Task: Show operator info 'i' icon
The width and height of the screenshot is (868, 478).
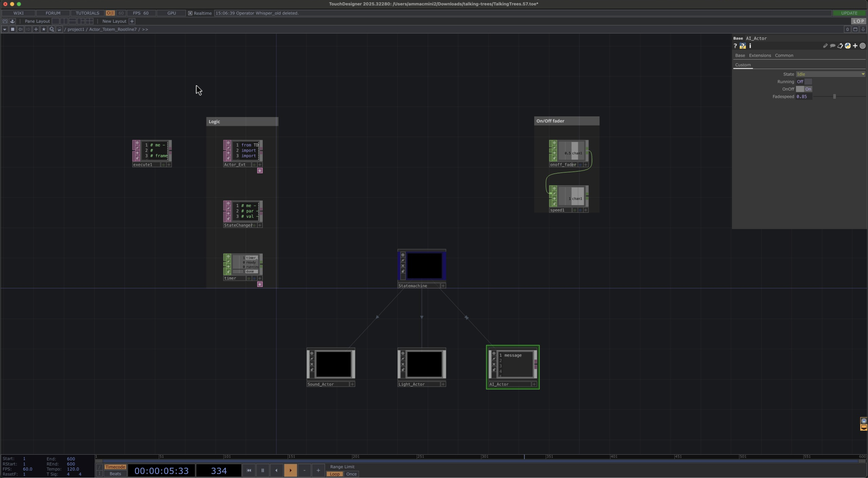Action: (x=750, y=46)
